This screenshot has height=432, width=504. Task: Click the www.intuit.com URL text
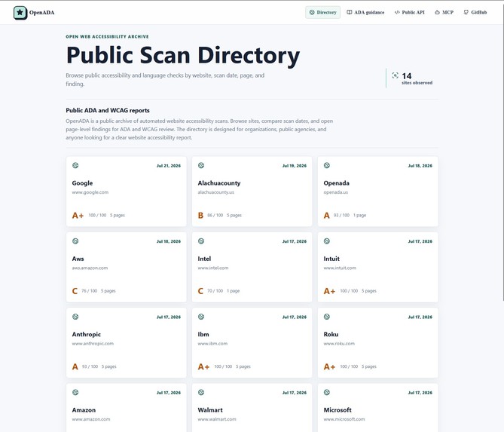point(340,268)
